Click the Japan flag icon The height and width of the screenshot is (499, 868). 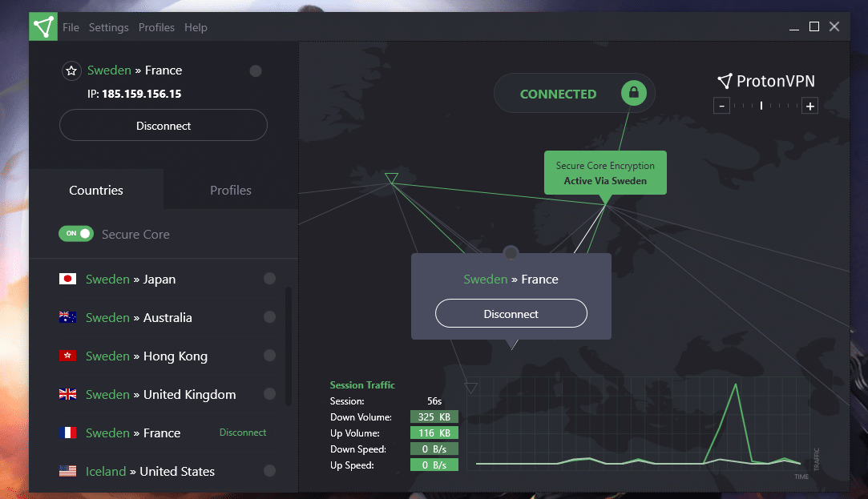pos(67,279)
